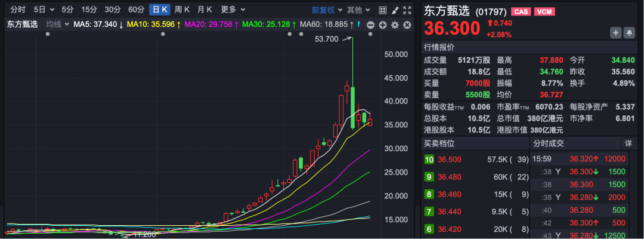644x239 pixels.
Task: Click the CAS tag badge
Action: 521,12
